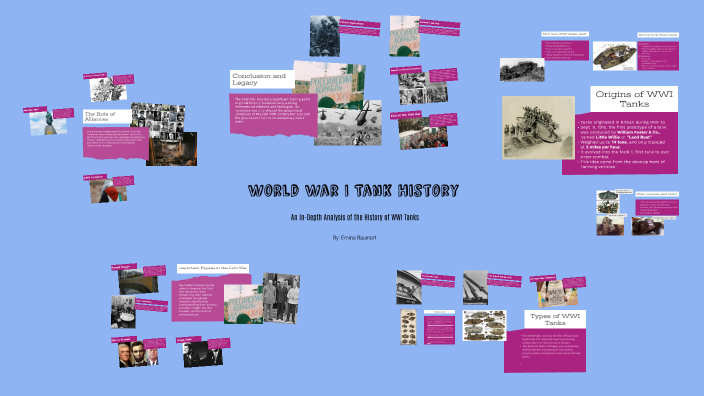
Task: Click the building facade black-and-white photo
Action: coord(409,287)
